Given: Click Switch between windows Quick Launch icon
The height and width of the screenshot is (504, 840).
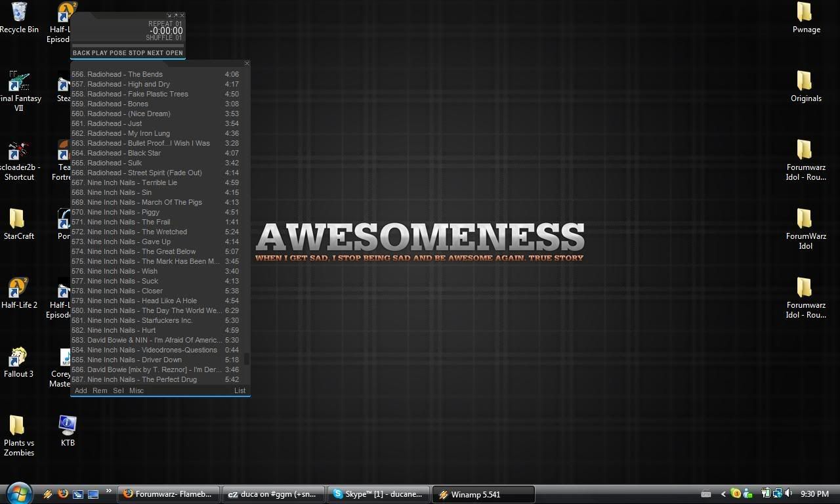Looking at the screenshot, I should click(78, 493).
